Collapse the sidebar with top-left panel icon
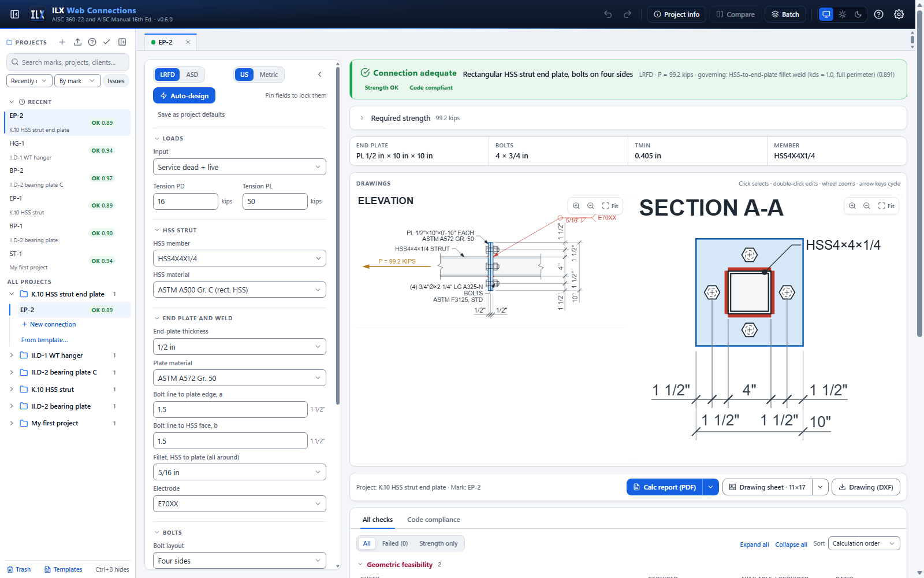This screenshot has width=924, height=578. 15,14
